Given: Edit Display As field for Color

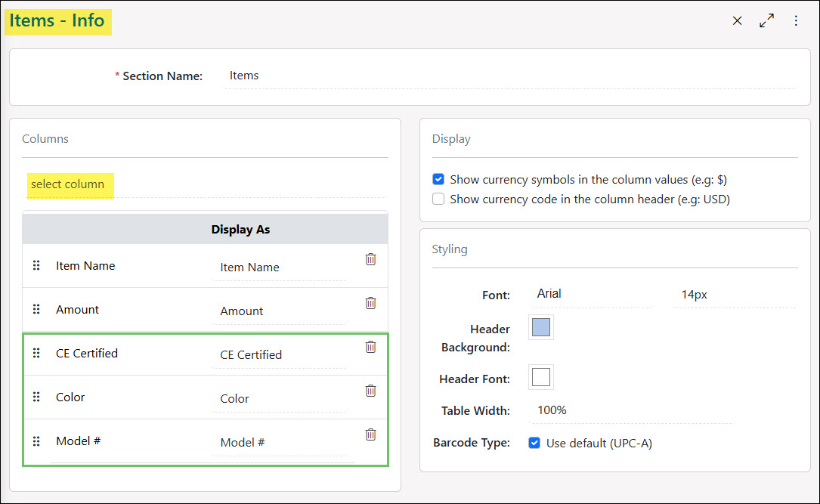Looking at the screenshot, I should tap(280, 400).
